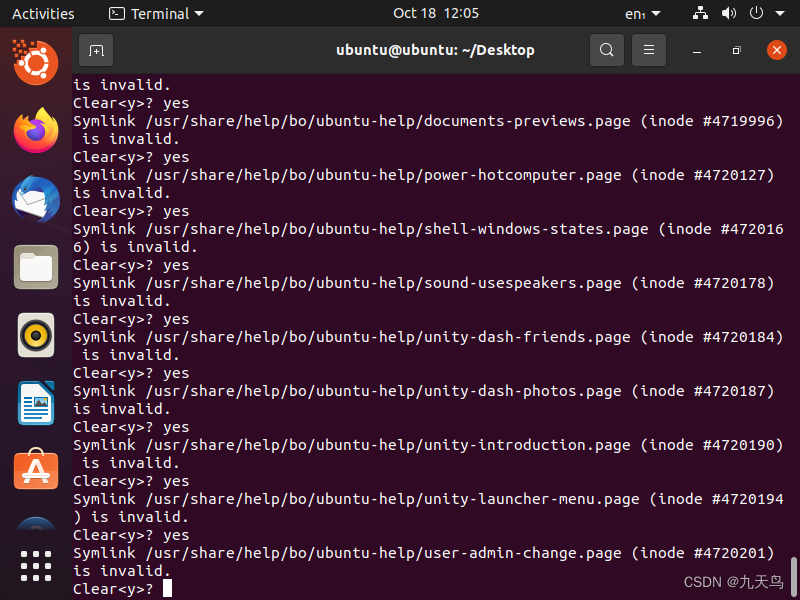Open the terminal hamburger menu
The width and height of the screenshot is (800, 600).
(648, 50)
